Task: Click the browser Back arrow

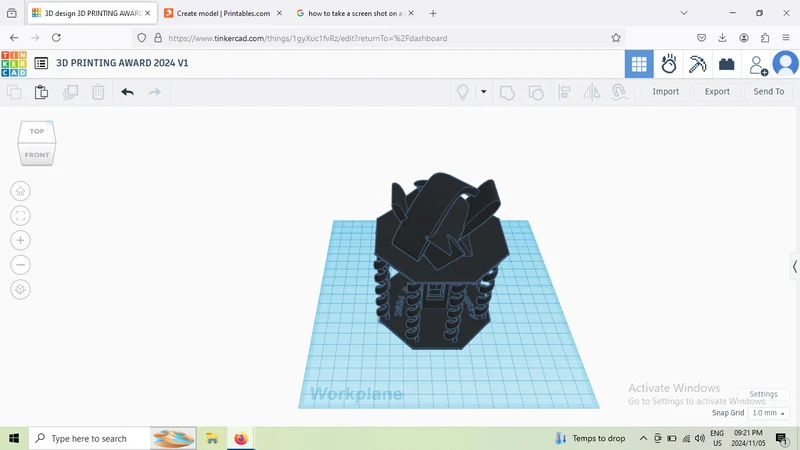Action: (14, 38)
